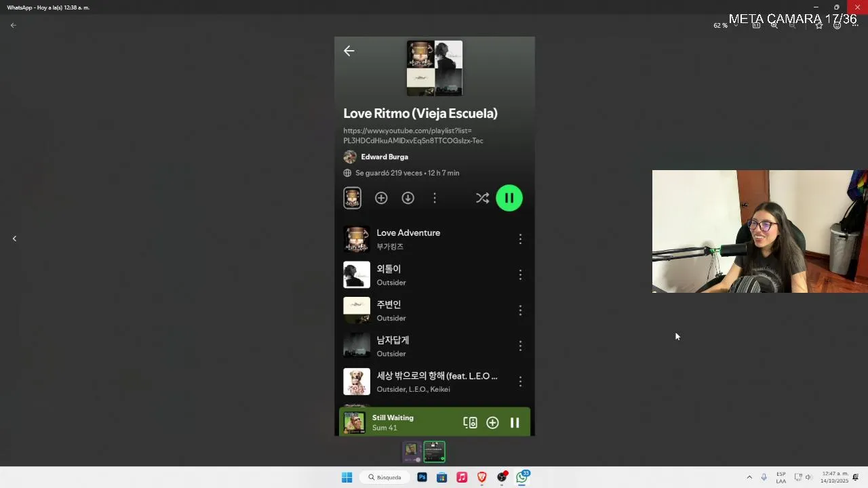The image size is (868, 488).
Task: Click the actual-size view icon in viewer toolbar
Action: point(756,25)
